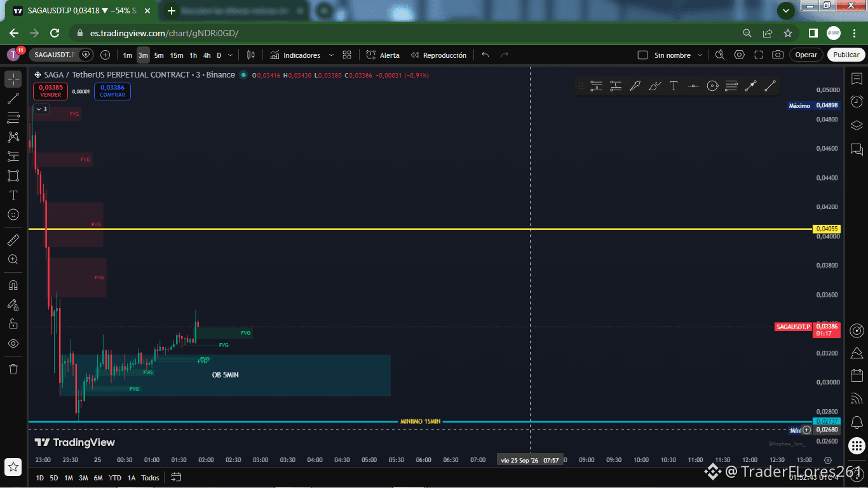Open the alerts clock panel
868x488 pixels.
pyautogui.click(x=857, y=102)
